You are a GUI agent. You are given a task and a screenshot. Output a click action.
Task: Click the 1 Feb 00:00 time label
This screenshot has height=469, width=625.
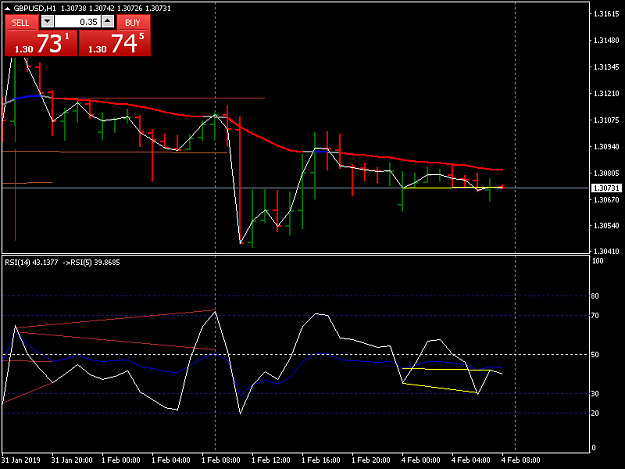point(121,460)
